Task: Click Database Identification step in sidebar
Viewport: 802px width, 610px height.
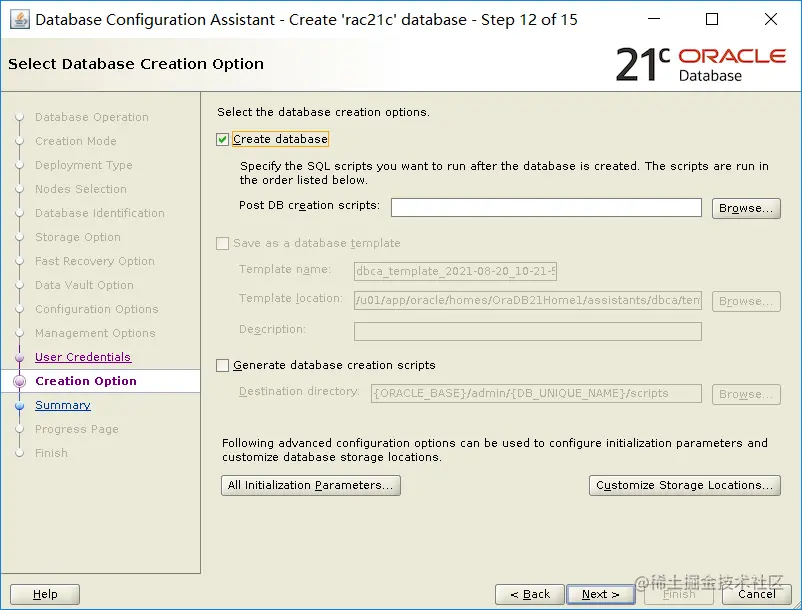Action: tap(100, 213)
